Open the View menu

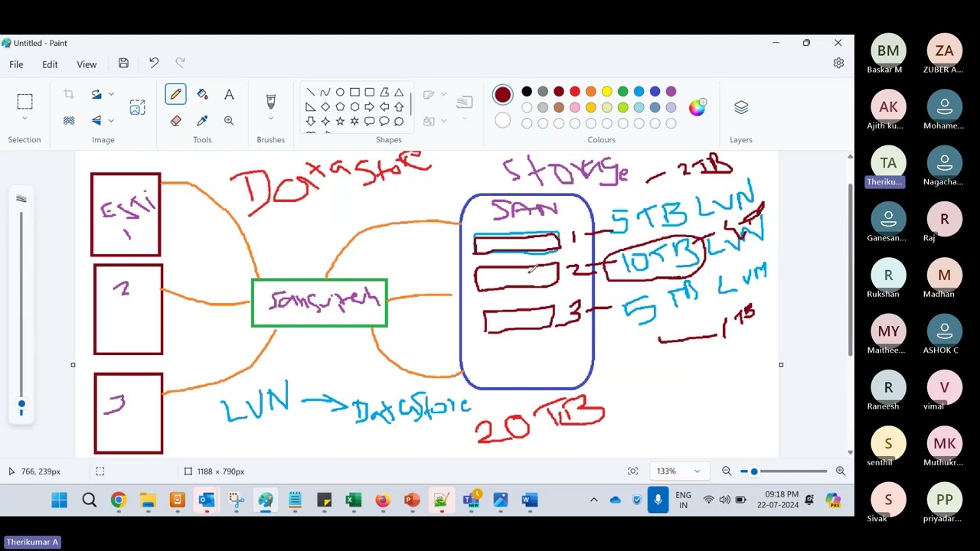(x=87, y=64)
